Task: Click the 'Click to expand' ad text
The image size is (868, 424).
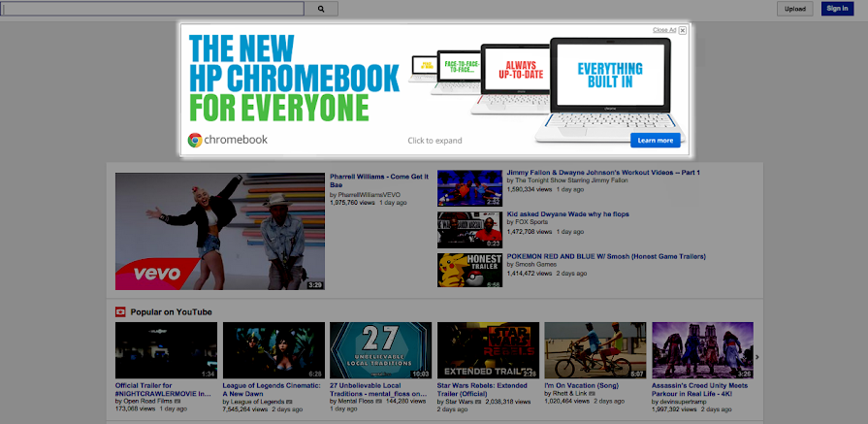Action: 434,141
